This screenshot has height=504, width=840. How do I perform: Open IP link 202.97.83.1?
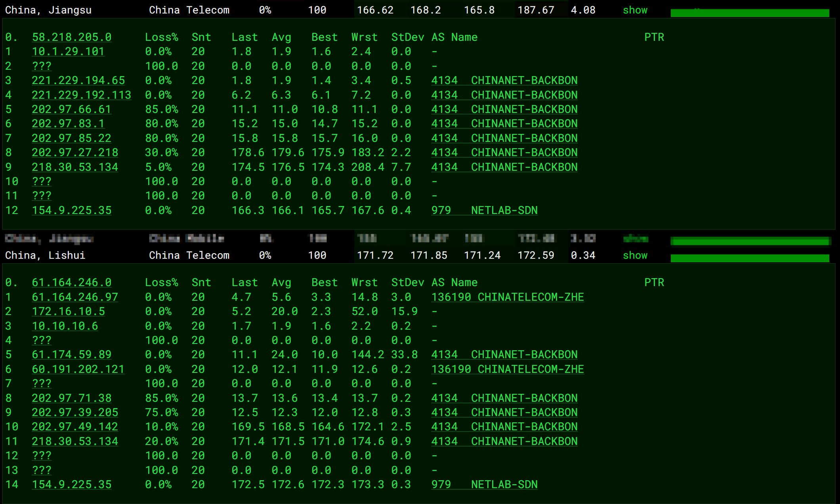(x=68, y=124)
